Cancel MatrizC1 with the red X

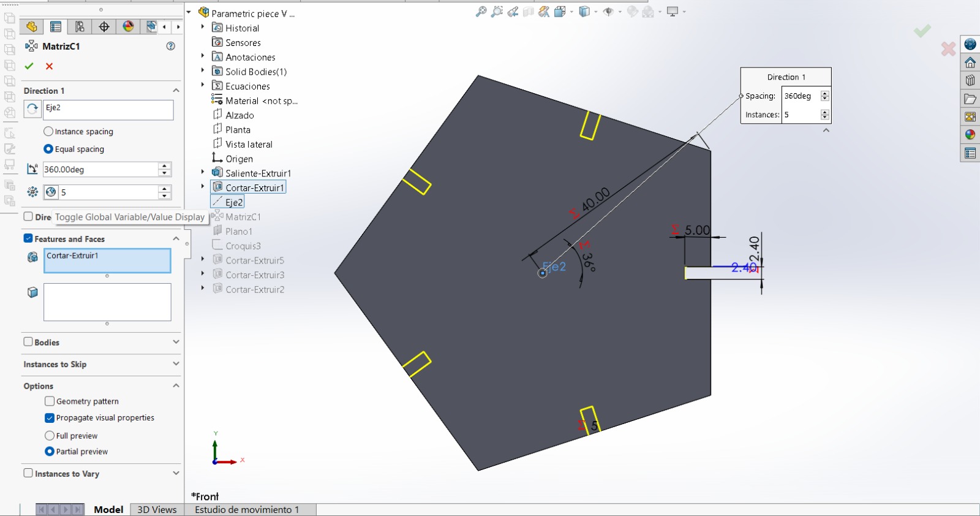[50, 66]
